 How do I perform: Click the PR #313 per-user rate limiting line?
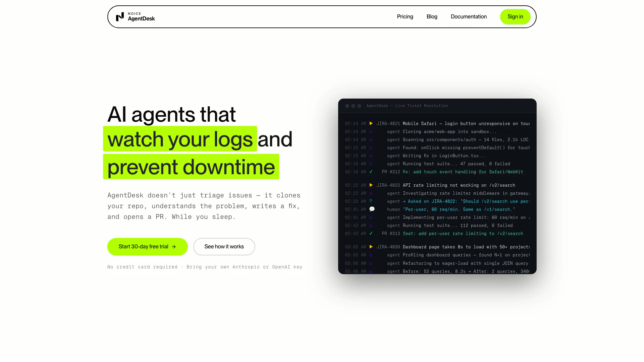[x=463, y=233]
